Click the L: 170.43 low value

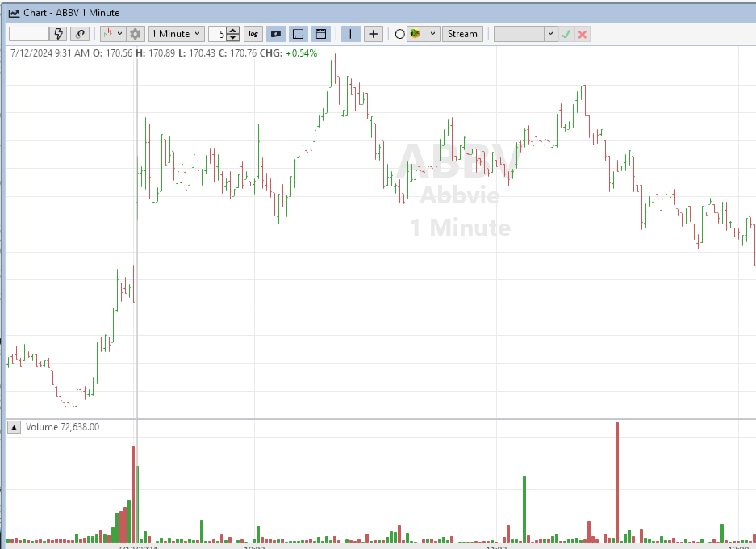click(x=197, y=53)
